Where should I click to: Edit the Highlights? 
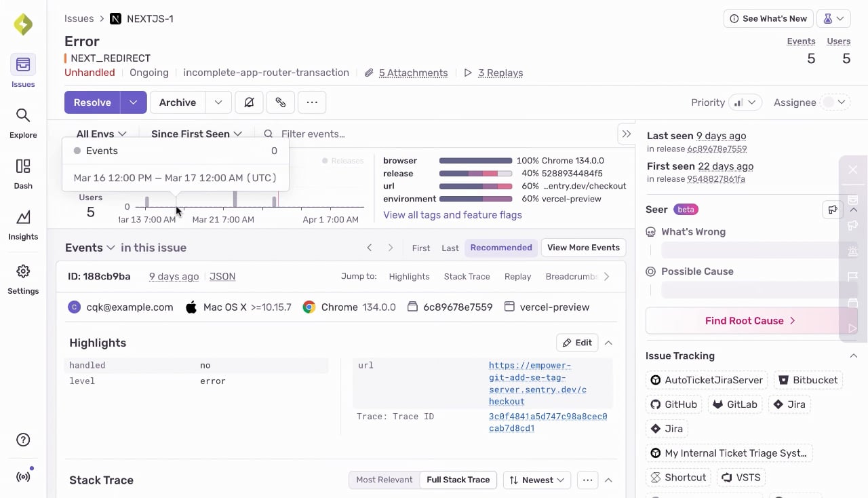tap(576, 343)
